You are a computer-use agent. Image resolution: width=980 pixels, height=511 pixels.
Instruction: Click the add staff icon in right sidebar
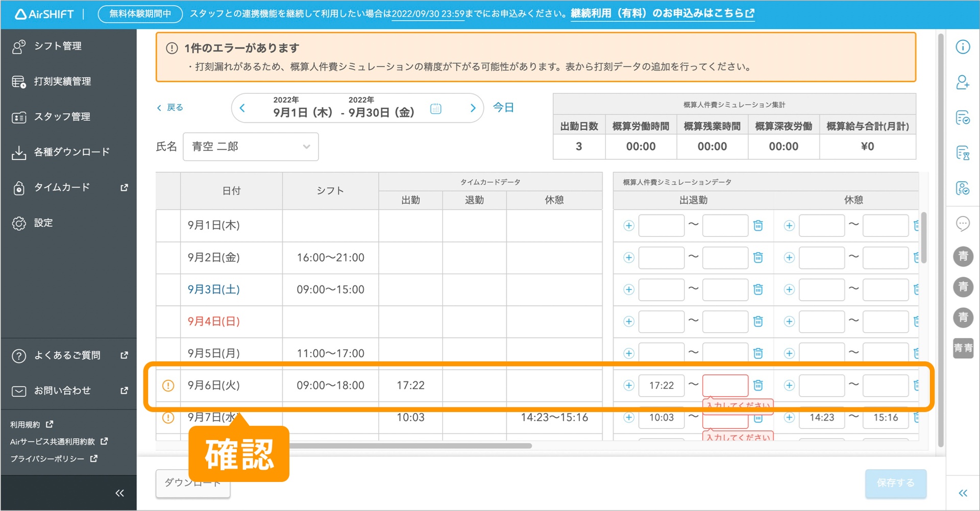tap(963, 82)
